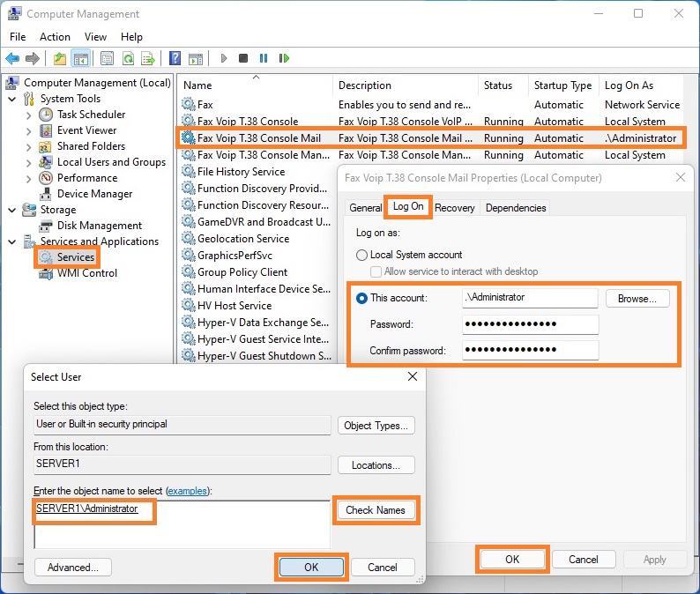The width and height of the screenshot is (700, 594).
Task: Click the Browse... button
Action: click(x=637, y=299)
